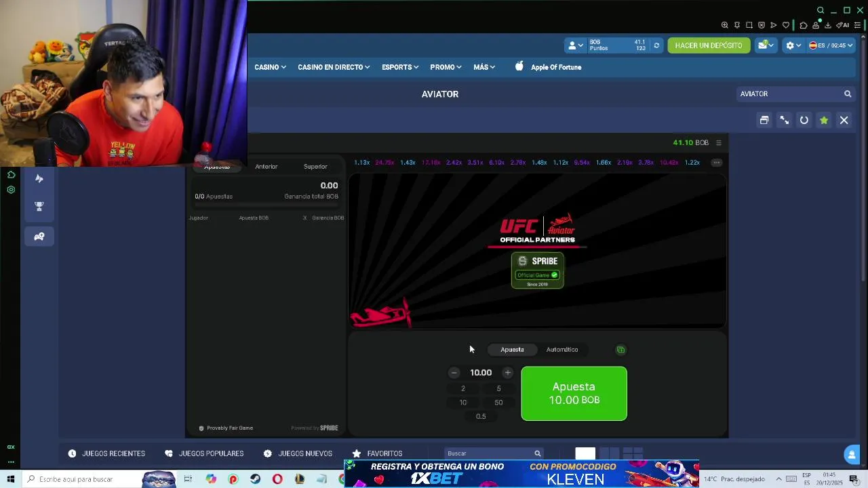Open the Windows Start menu

coord(11,479)
